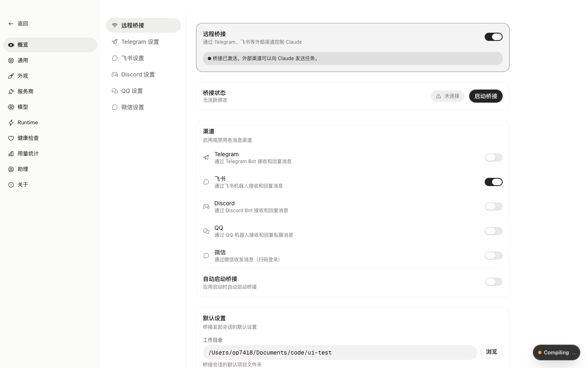The image size is (588, 368).
Task: Click the gear icon beside 通用
Action: click(11, 61)
